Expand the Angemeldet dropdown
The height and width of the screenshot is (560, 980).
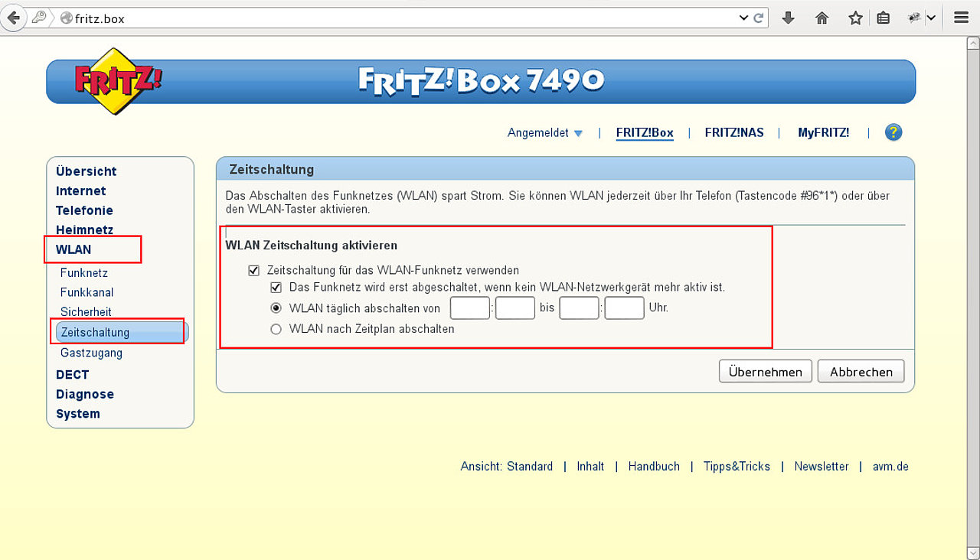pyautogui.click(x=545, y=133)
